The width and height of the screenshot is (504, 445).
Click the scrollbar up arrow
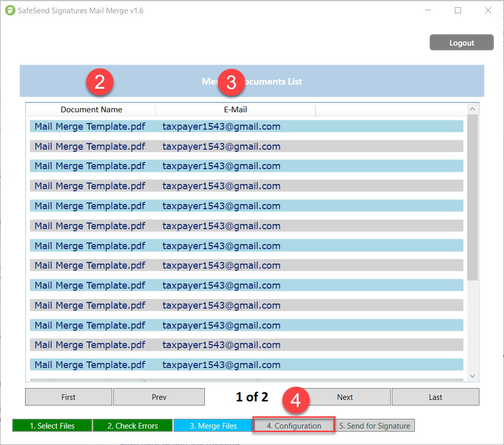[472, 109]
